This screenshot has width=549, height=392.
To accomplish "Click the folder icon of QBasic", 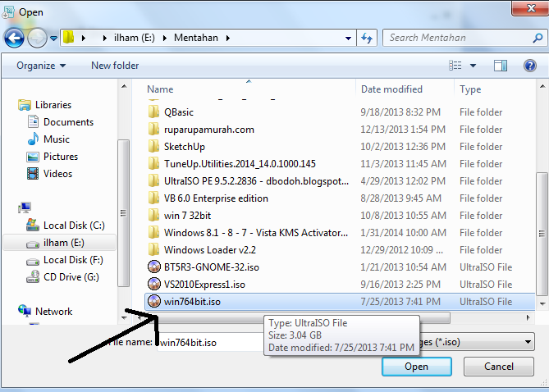I will (153, 112).
